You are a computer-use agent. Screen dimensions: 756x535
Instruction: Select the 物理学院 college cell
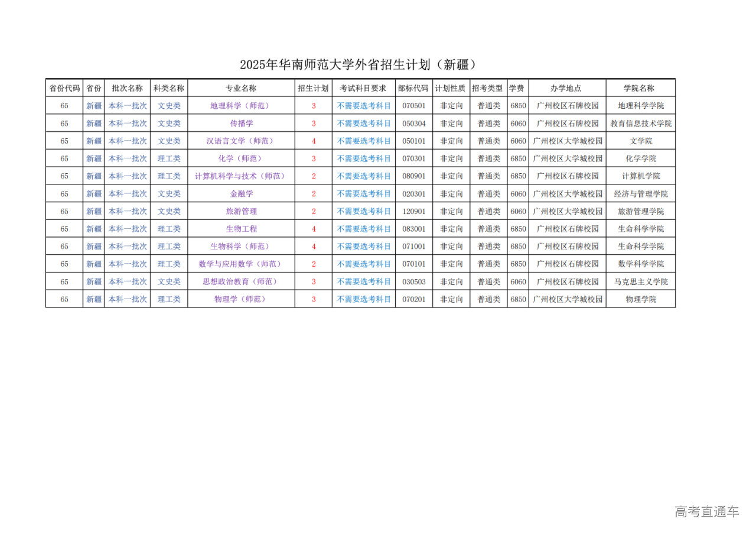(640, 300)
